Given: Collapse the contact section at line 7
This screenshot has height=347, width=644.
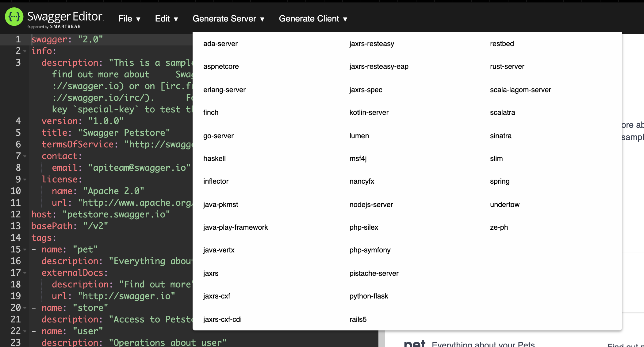Looking at the screenshot, I should pyautogui.click(x=25, y=156).
